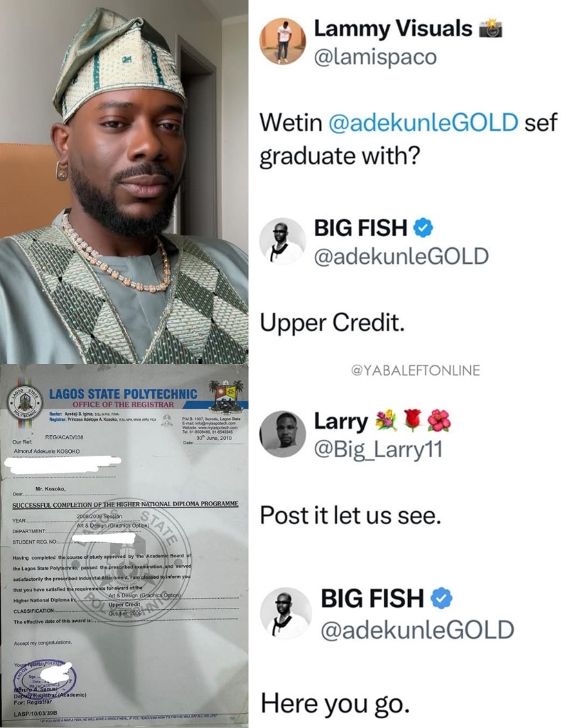Open the Lagos State Polytechnic certificate image

click(124, 545)
